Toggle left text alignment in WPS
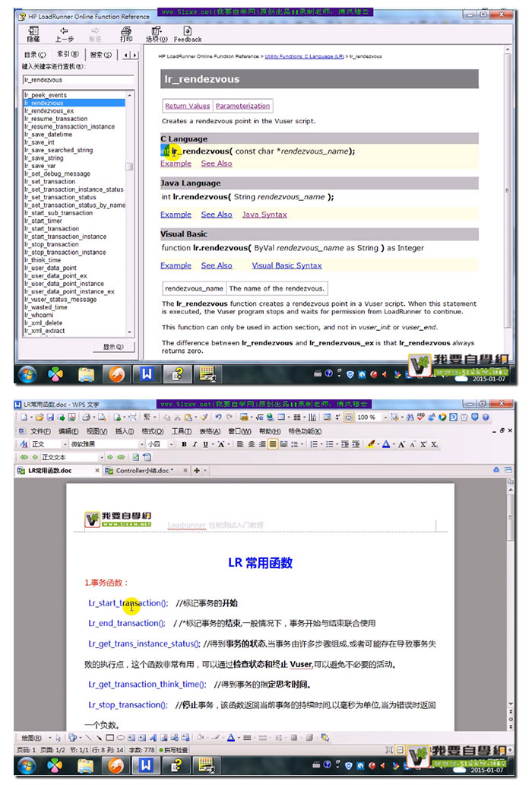The image size is (532, 785). [x=240, y=444]
